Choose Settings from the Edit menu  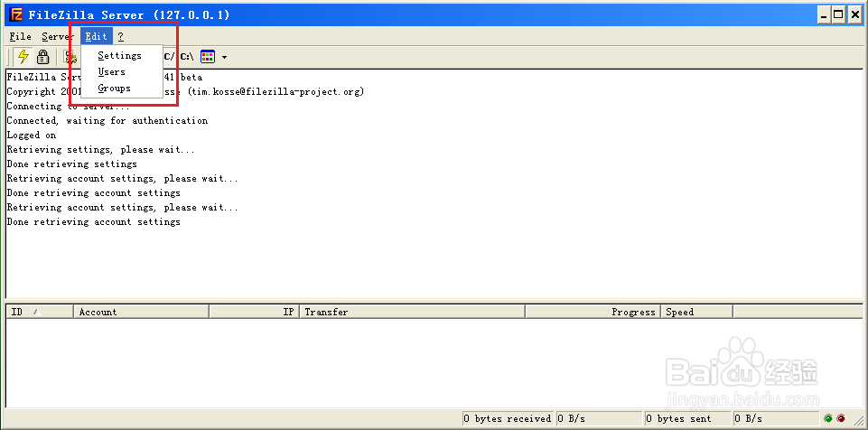click(x=122, y=56)
